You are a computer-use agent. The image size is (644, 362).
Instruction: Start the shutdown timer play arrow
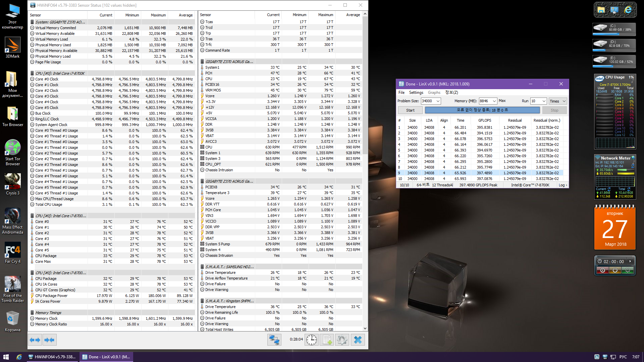coord(630,261)
